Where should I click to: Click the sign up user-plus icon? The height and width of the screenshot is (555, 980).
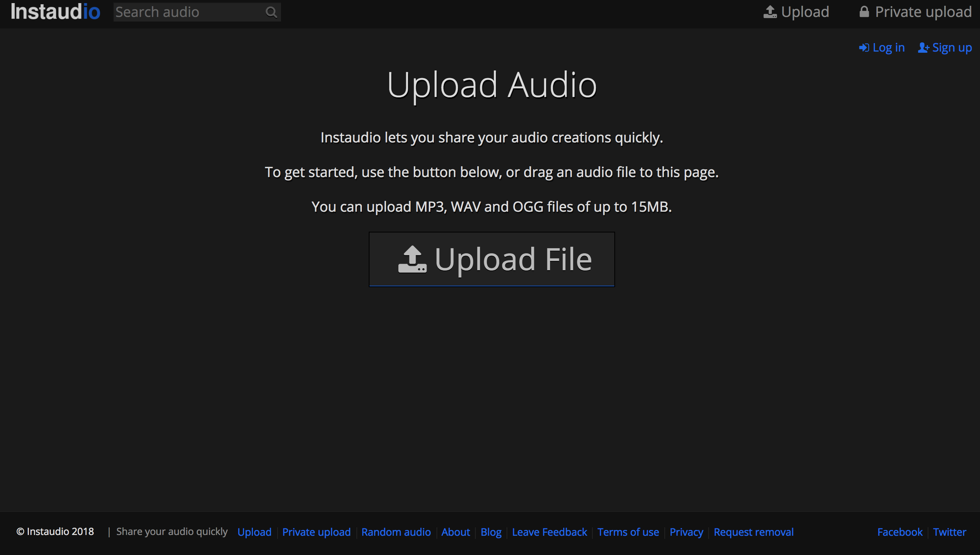[923, 48]
